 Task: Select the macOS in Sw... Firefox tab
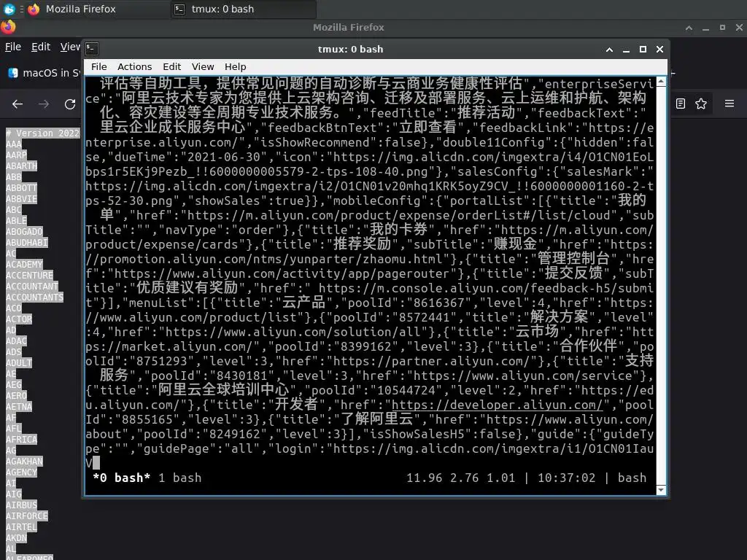44,73
